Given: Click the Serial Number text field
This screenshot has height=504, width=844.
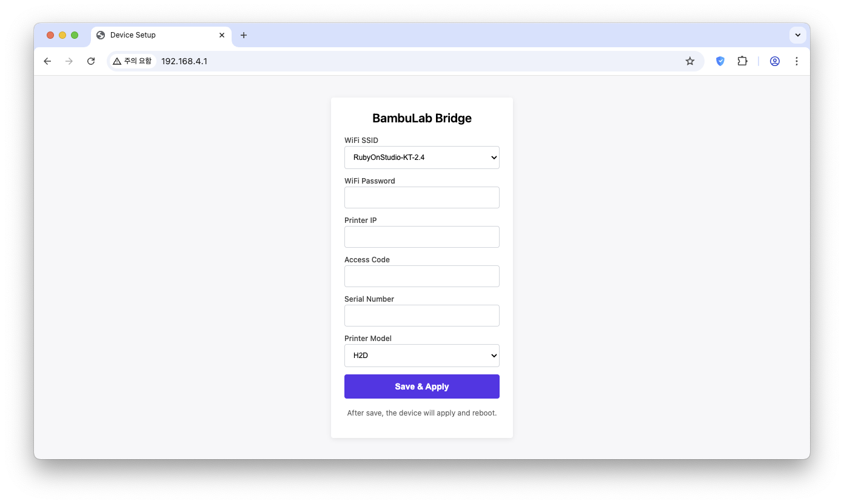Looking at the screenshot, I should [x=422, y=316].
